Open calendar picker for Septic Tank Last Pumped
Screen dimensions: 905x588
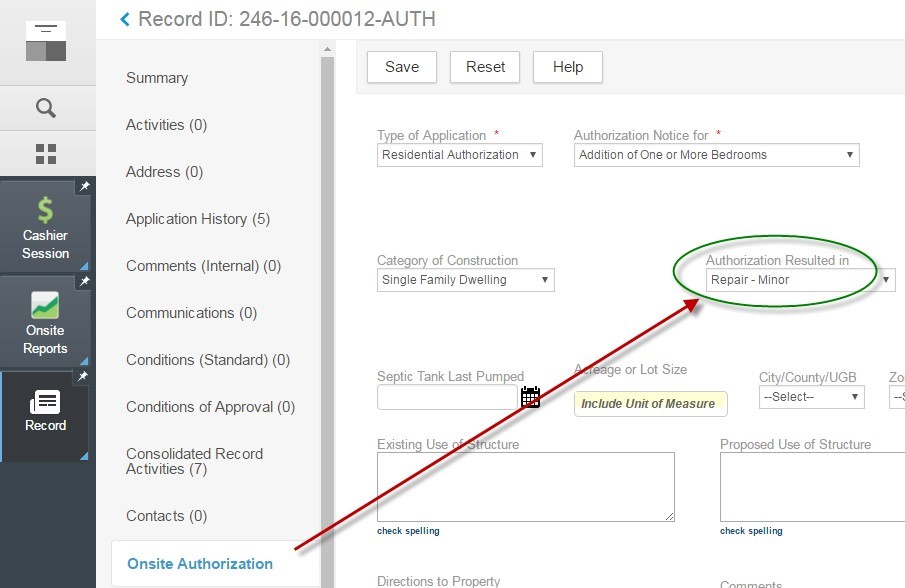(x=530, y=398)
